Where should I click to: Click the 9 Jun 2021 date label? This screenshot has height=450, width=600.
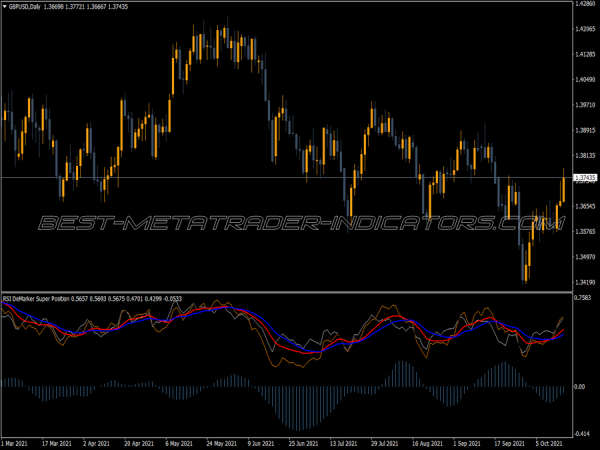click(x=261, y=444)
